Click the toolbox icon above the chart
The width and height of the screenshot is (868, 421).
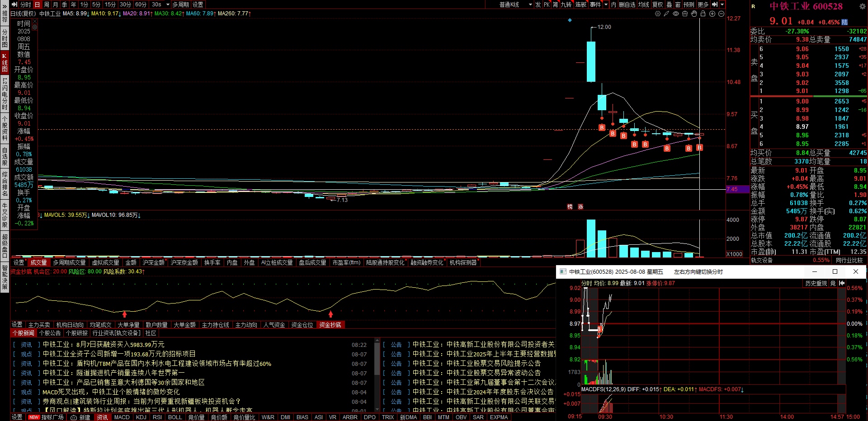click(685, 14)
